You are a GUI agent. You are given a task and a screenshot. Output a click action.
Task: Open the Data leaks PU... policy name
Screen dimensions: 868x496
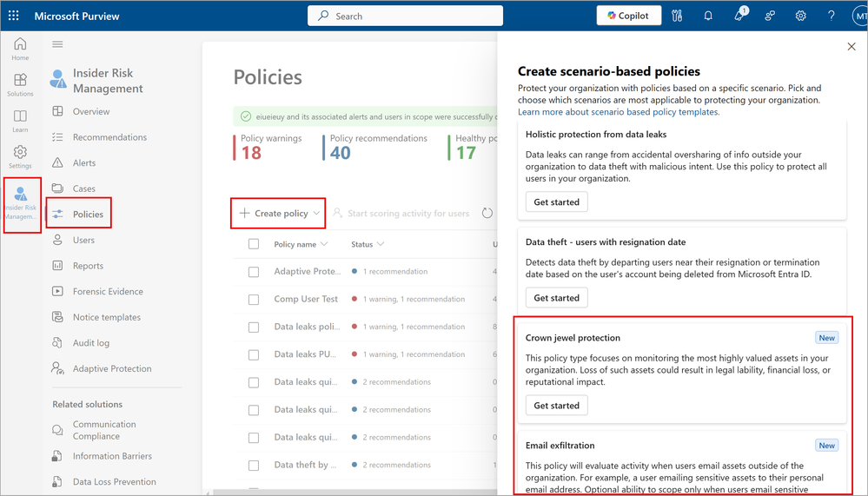[305, 354]
